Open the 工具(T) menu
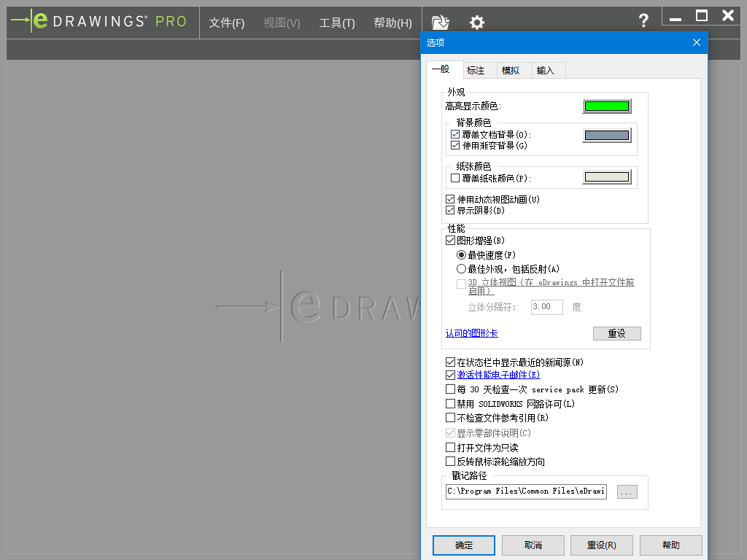This screenshot has height=560, width=747. (336, 23)
